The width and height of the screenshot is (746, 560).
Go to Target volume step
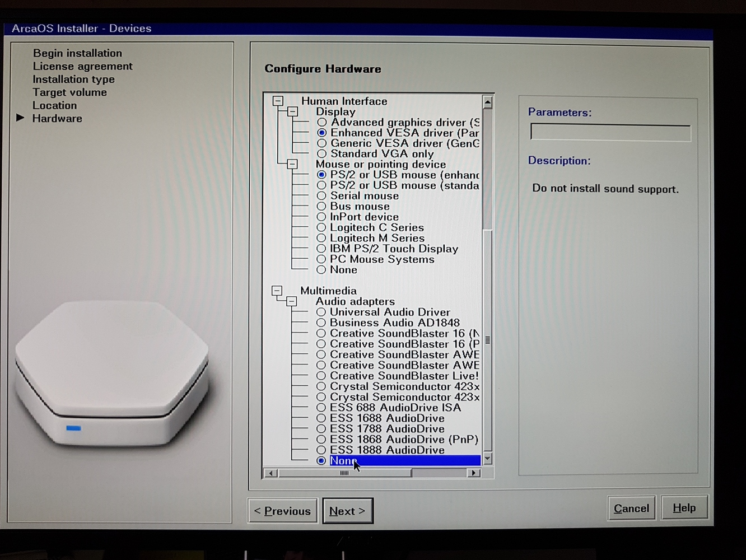69,92
